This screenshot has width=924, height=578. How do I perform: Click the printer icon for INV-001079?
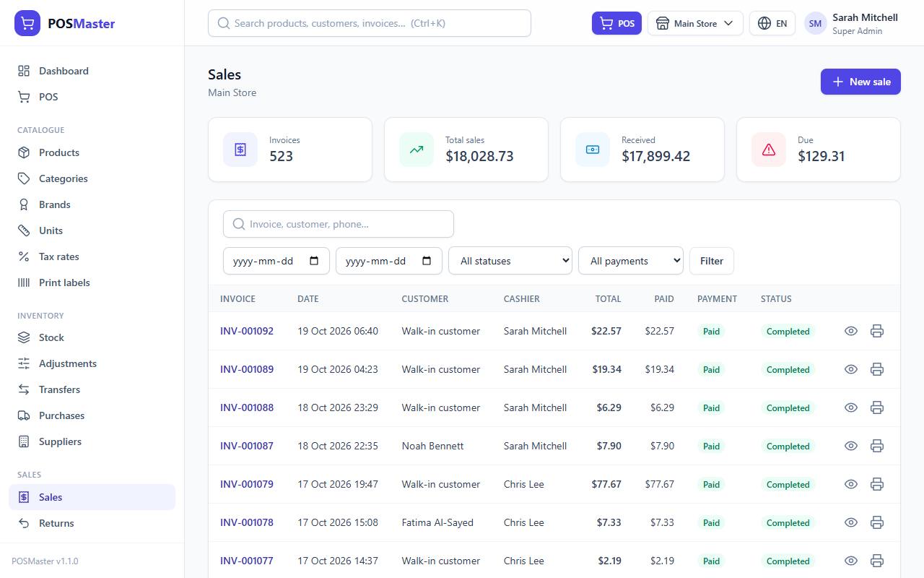(x=877, y=484)
